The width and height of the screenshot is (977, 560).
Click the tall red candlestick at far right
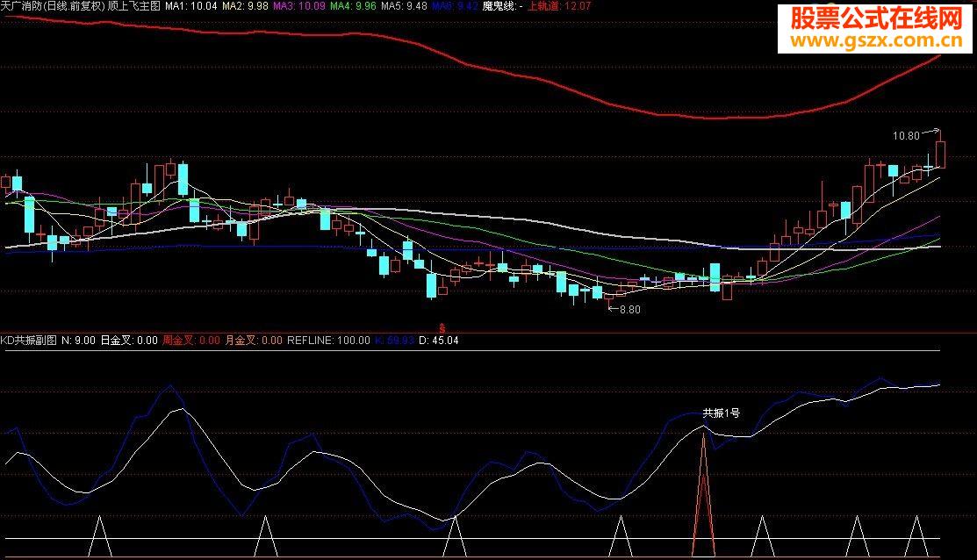click(940, 154)
